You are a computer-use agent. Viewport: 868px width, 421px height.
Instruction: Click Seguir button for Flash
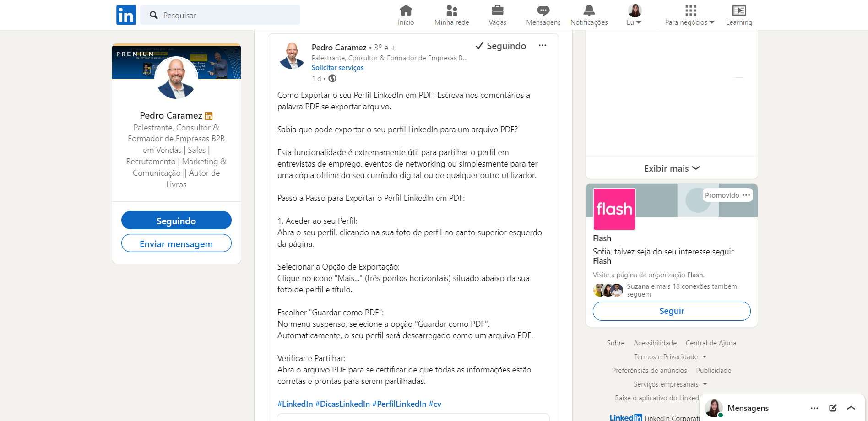672,311
